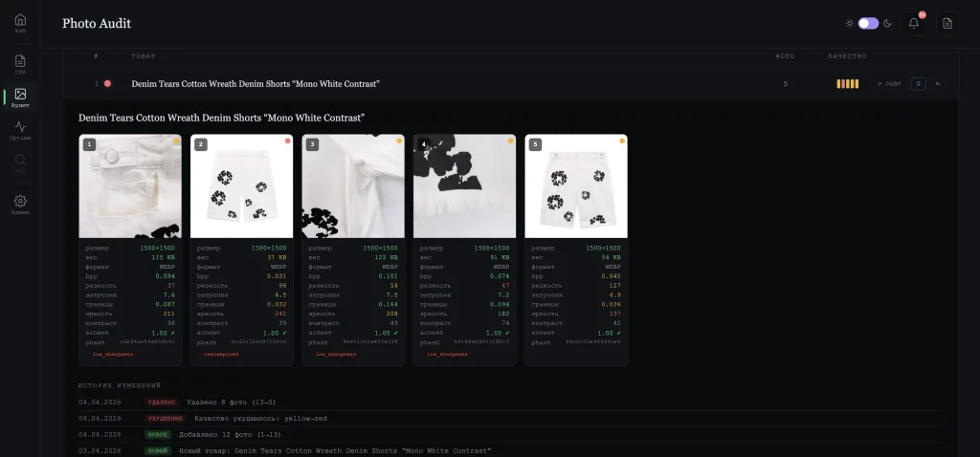Viewport: 980px width, 457px height.
Task: Click the НОВОЕ badge in history
Action: click(x=158, y=434)
